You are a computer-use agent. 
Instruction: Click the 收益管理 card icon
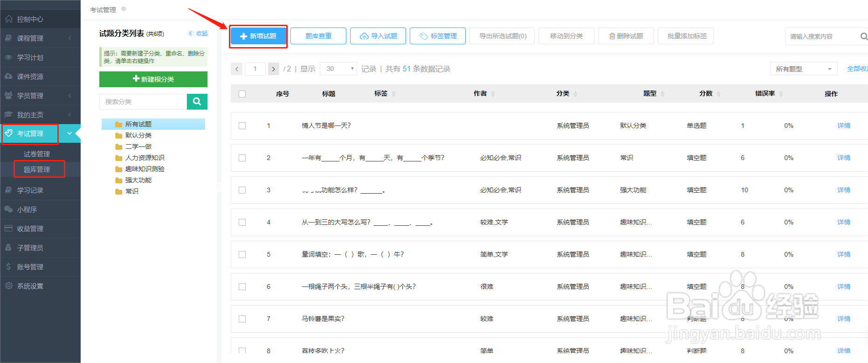(x=9, y=228)
